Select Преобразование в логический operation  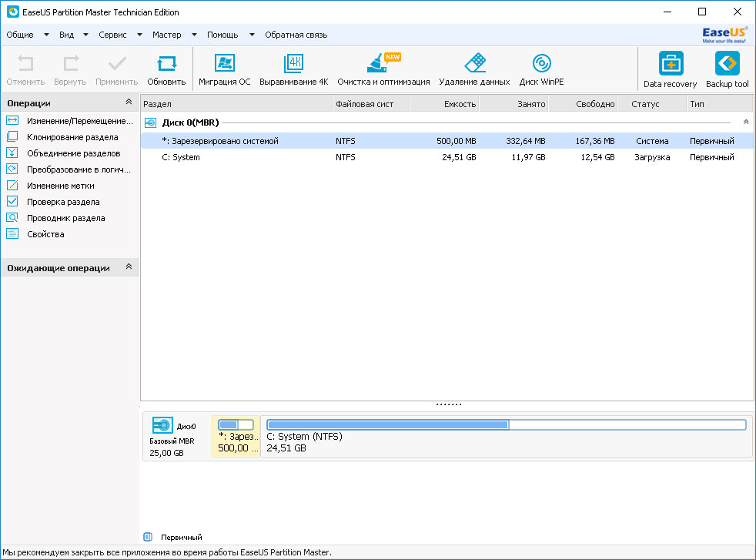[69, 169]
